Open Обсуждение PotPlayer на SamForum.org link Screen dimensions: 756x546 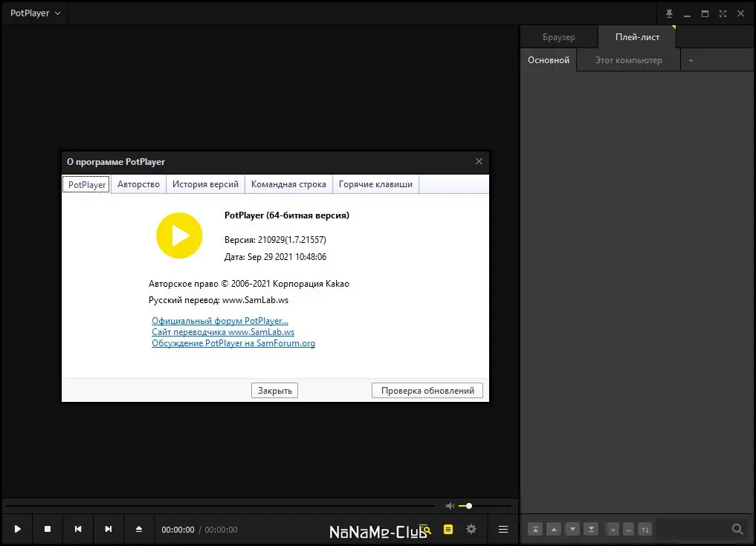233,343
